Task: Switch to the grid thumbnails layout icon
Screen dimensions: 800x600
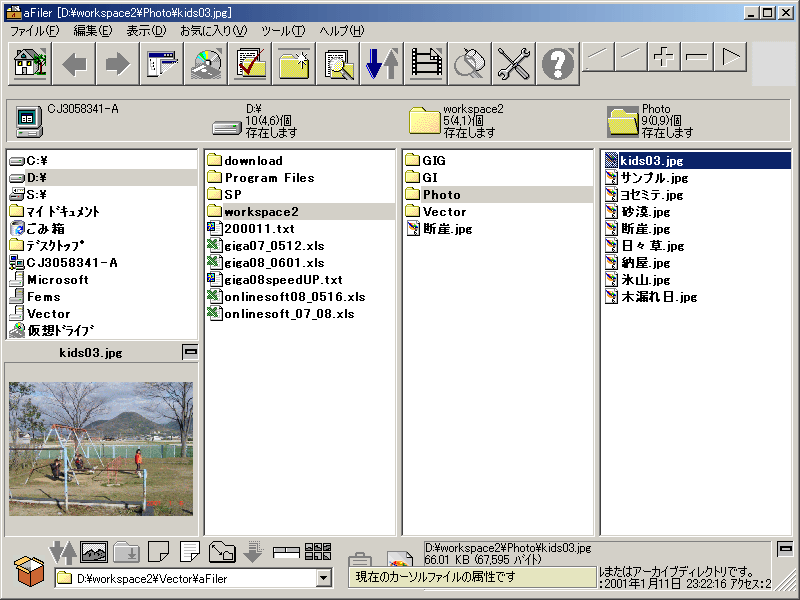Action: [318, 552]
